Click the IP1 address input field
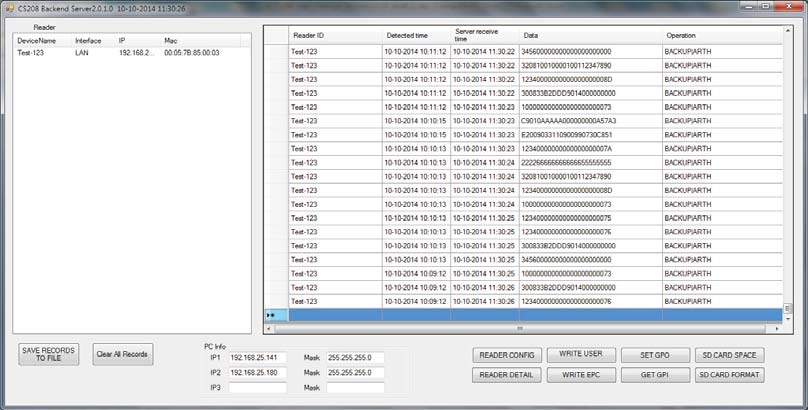Screen dimensions: 808x410 point(258,357)
